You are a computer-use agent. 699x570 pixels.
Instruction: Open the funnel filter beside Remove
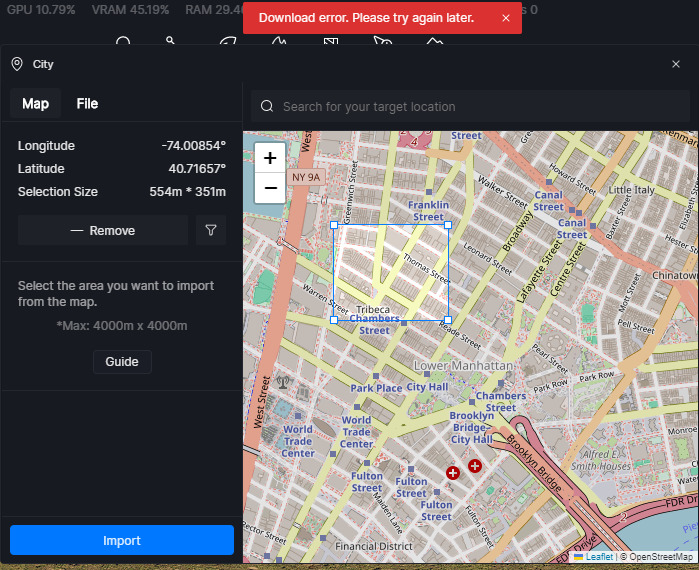211,230
